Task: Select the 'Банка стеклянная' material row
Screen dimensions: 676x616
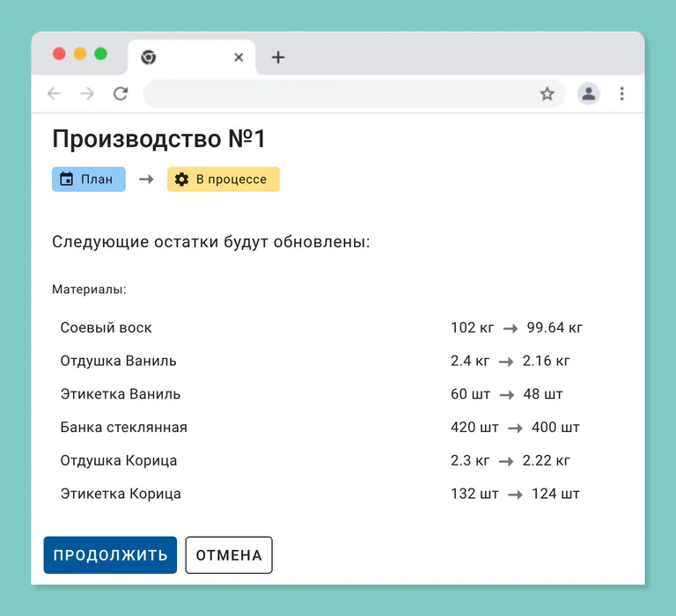Action: [x=321, y=427]
